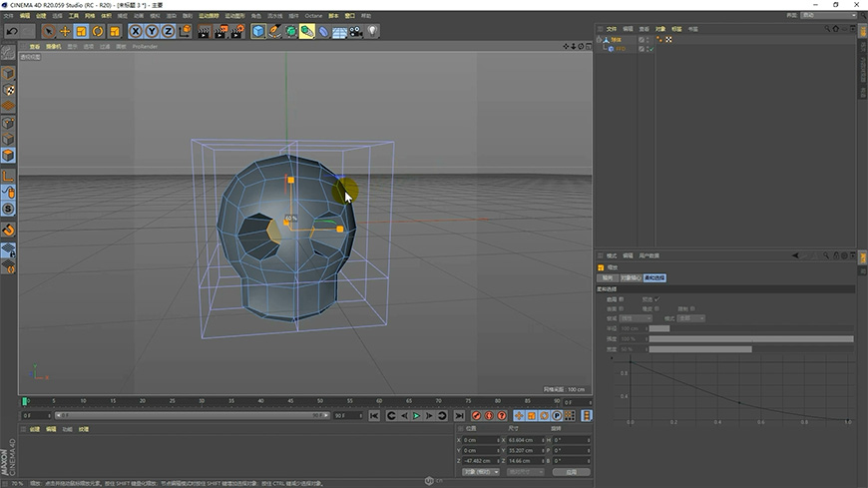The width and height of the screenshot is (868, 488).
Task: Collapse the top object tree expander
Action: click(599, 39)
